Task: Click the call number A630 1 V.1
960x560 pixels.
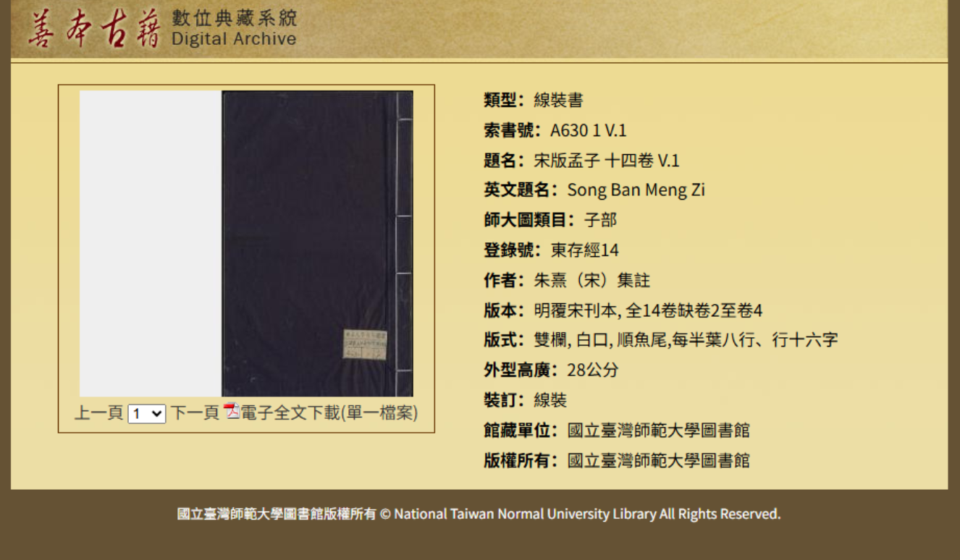Action: [589, 130]
